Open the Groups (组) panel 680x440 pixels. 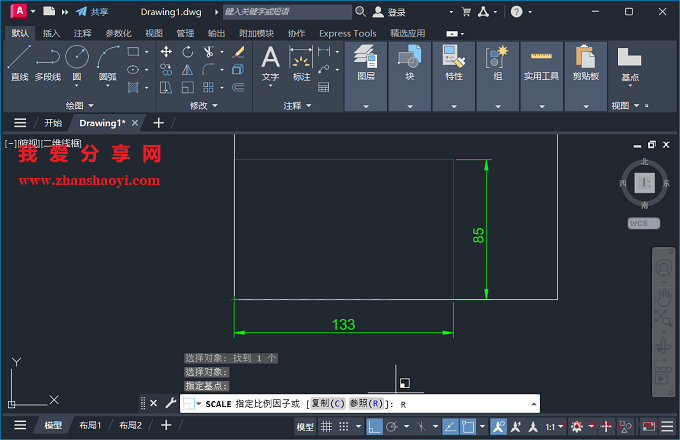pyautogui.click(x=497, y=76)
